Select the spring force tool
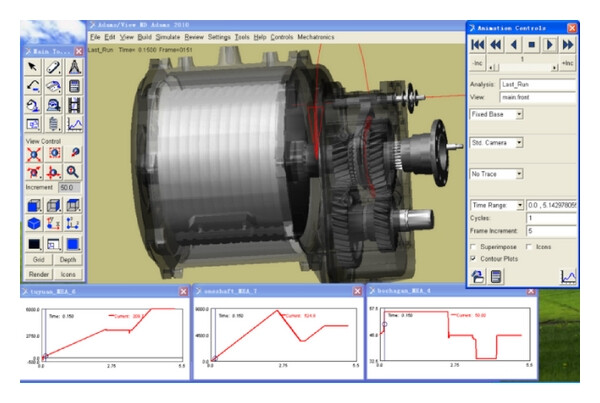 pos(54,124)
